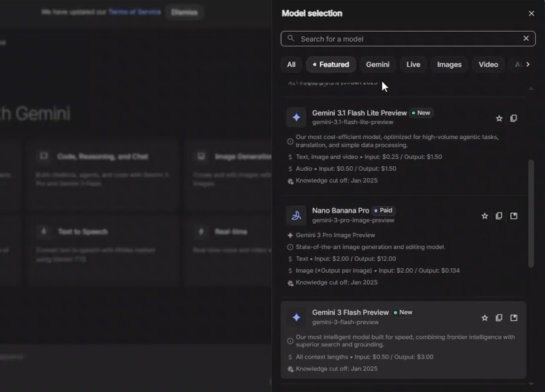545x392 pixels.
Task: Select the Featured filter tab
Action: (x=331, y=65)
